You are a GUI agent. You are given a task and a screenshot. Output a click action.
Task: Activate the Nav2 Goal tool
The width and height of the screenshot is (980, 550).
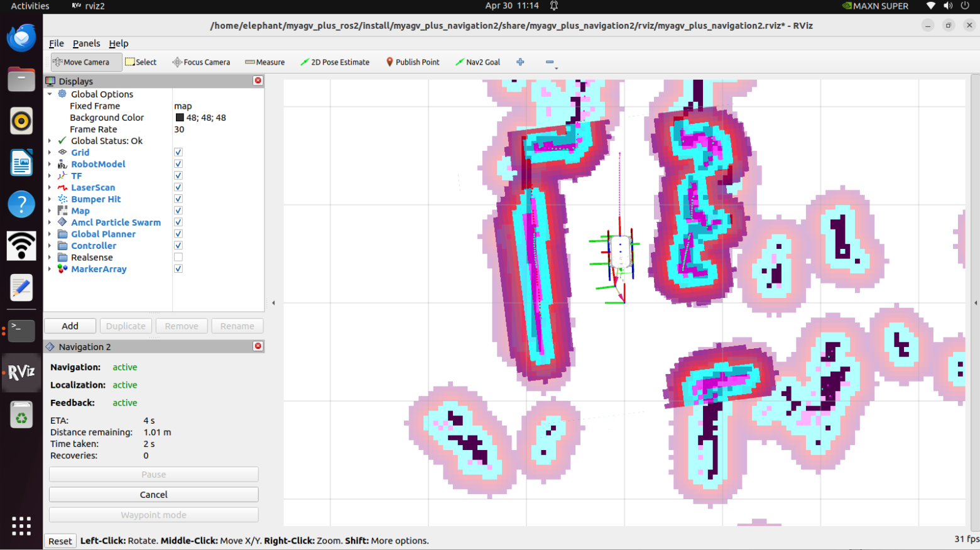coord(477,62)
